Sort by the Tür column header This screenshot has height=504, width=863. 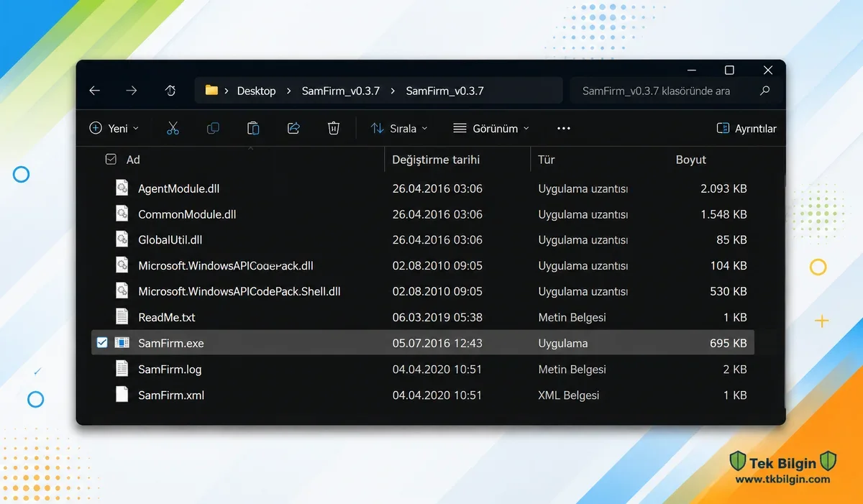pyautogui.click(x=547, y=160)
